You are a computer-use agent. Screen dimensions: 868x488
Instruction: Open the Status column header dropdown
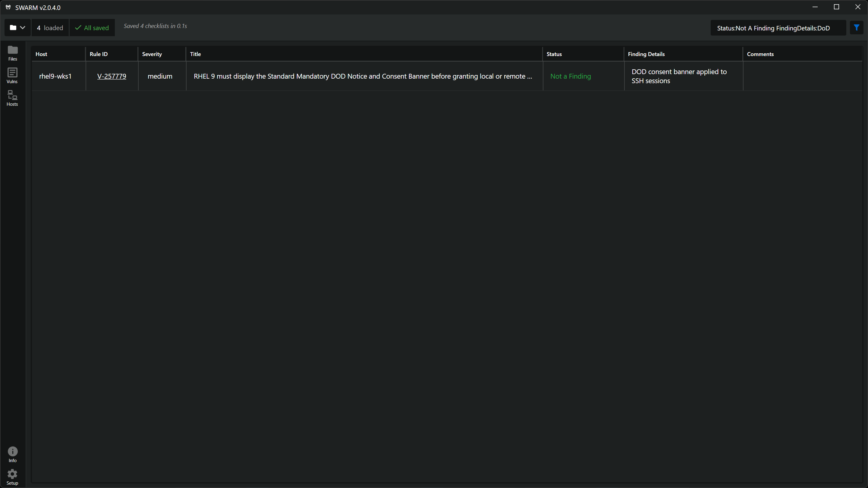click(554, 54)
